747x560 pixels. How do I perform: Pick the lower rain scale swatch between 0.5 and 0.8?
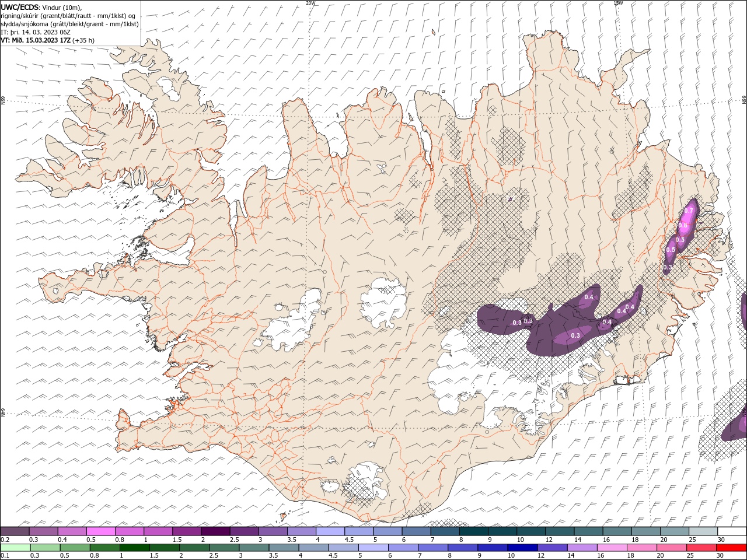pos(75,548)
